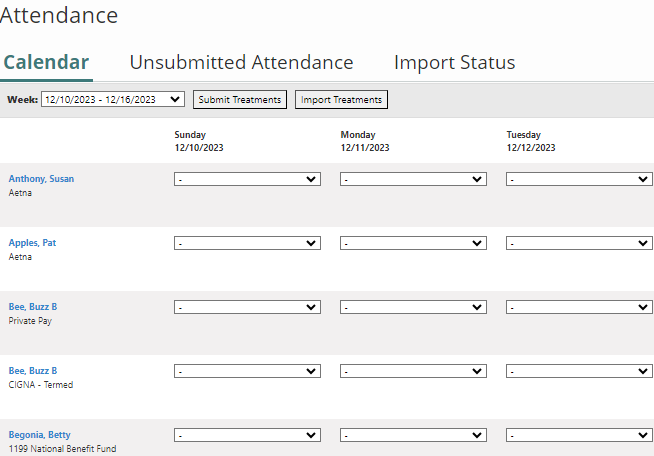Screen dimensions: 654x456
Task: Expand Private Pay Bee, Buzz B's Monday dropdown
Action: tap(413, 307)
